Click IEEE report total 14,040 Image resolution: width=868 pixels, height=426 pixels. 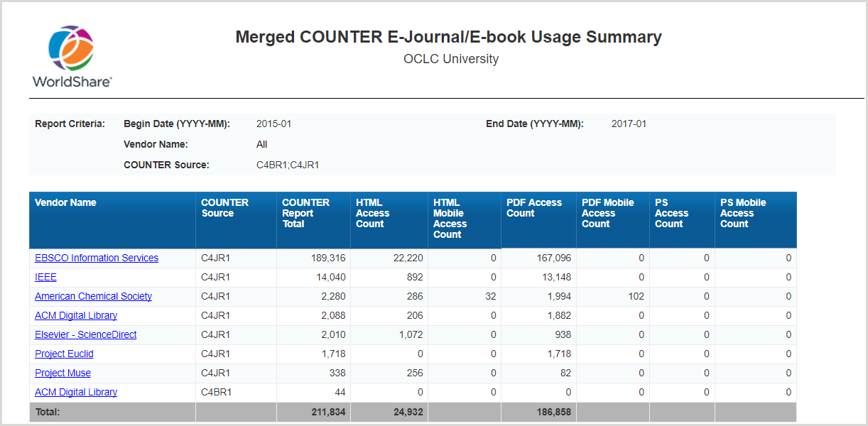click(331, 277)
